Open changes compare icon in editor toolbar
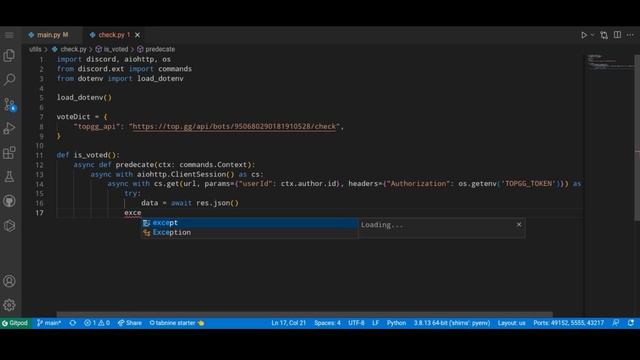The height and width of the screenshot is (360, 640). (x=604, y=35)
